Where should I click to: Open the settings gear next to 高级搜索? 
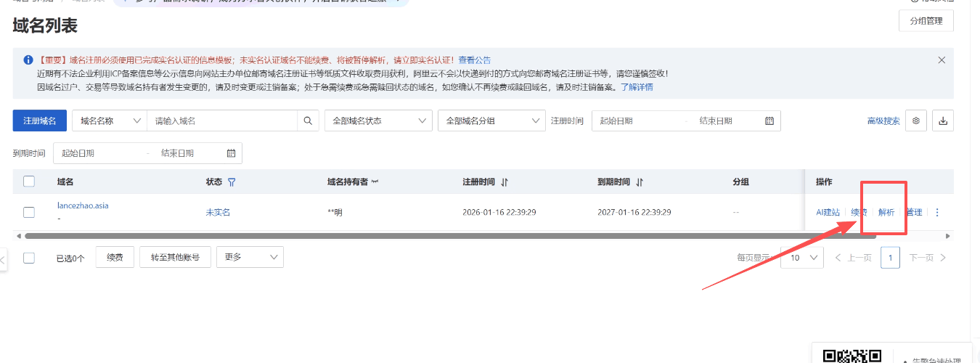[916, 121]
